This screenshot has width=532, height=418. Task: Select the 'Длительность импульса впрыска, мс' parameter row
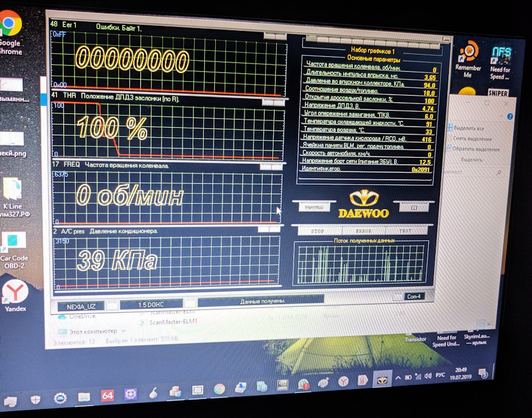371,75
